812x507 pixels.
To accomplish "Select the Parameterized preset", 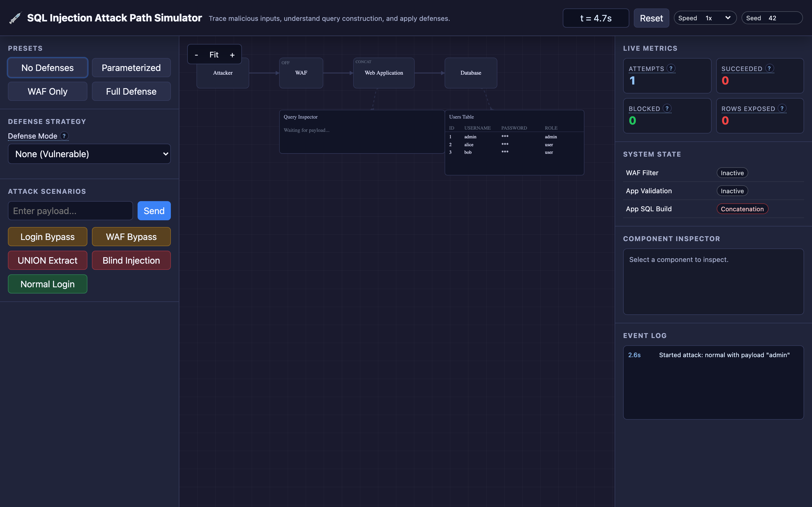I will 131,68.
